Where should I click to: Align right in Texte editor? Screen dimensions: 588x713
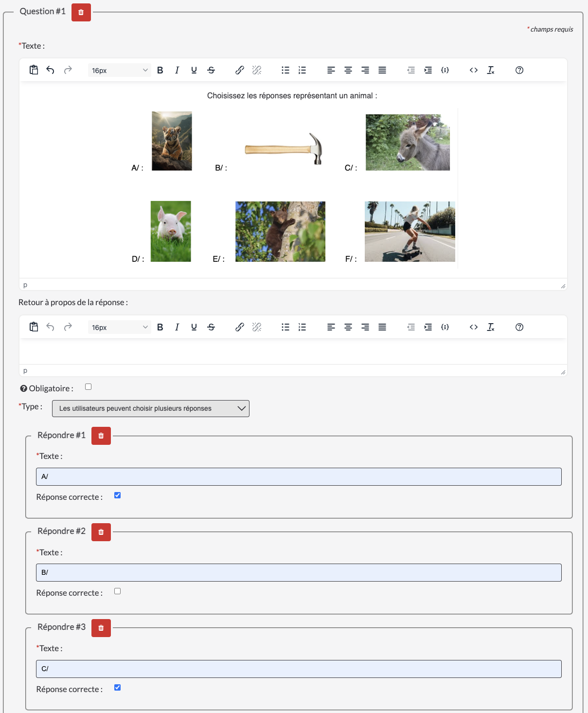365,70
